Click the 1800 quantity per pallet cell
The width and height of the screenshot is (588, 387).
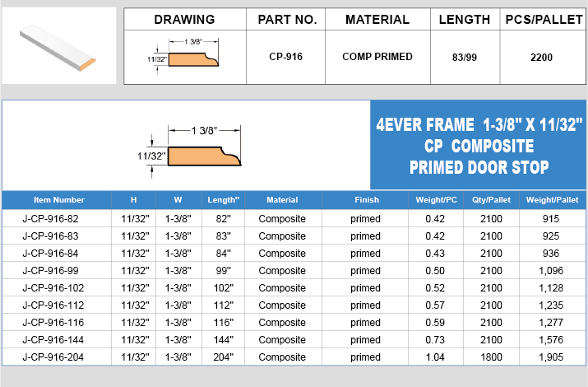coord(491,357)
